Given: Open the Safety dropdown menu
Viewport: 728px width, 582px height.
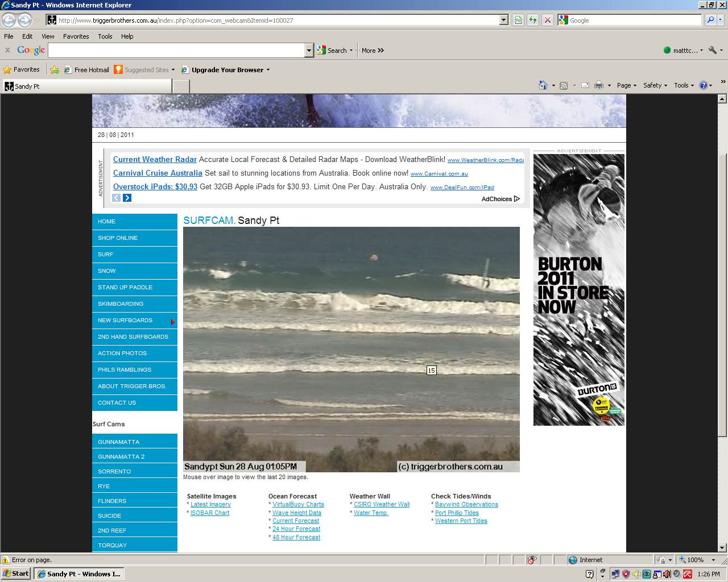Looking at the screenshot, I should point(655,85).
